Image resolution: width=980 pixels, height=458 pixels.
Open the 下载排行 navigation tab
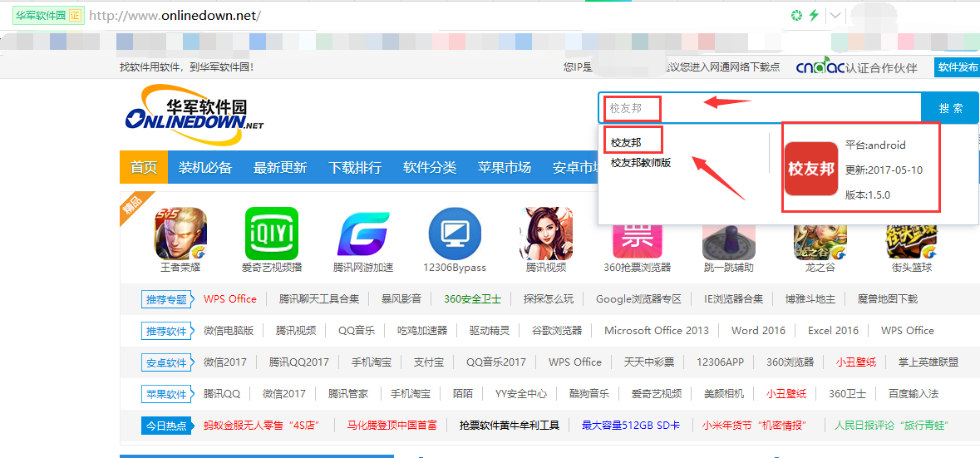[355, 167]
